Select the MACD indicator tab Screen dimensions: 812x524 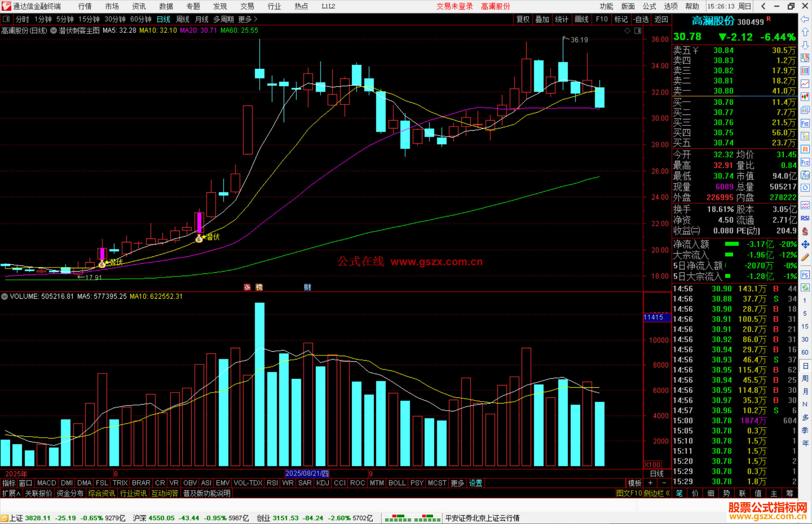coord(47,483)
